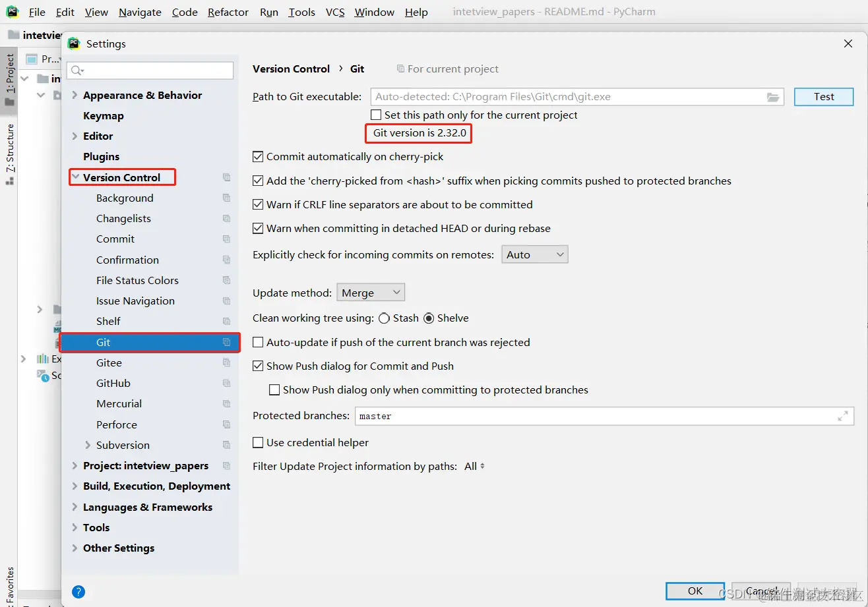
Task: Collapse the Version Control section arrow
Action: point(75,177)
